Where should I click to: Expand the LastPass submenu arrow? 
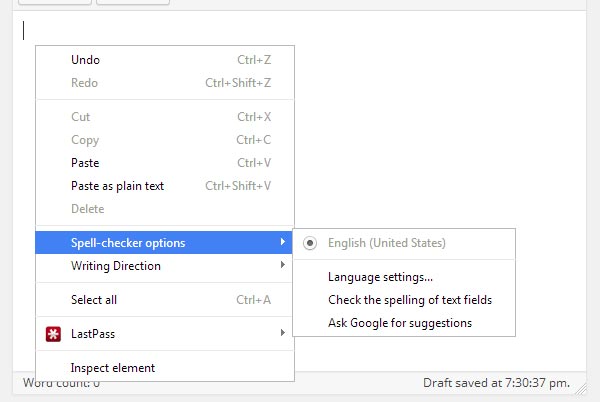coord(282,333)
